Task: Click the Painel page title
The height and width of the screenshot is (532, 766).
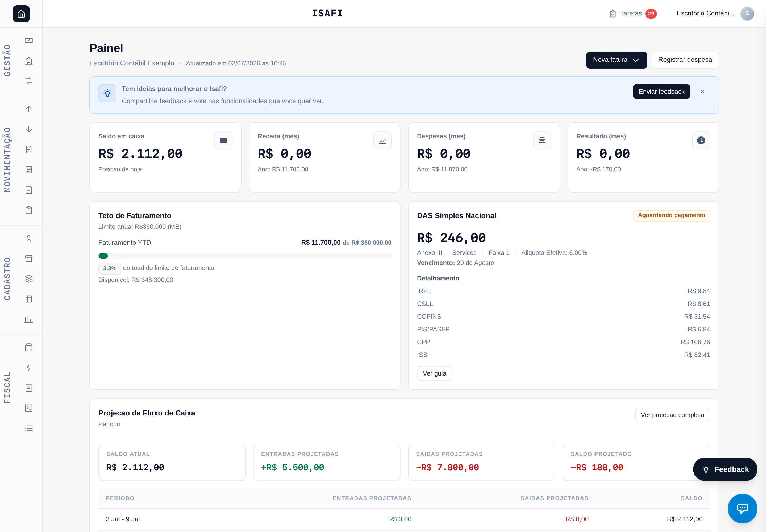Action: pos(106,48)
